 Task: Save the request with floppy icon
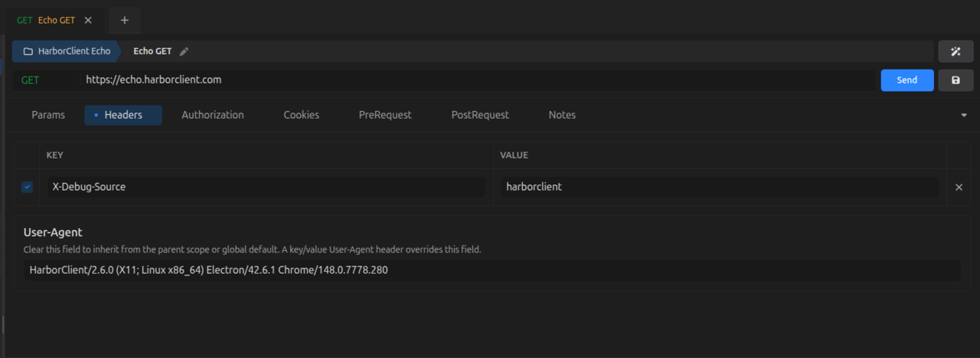pos(955,80)
